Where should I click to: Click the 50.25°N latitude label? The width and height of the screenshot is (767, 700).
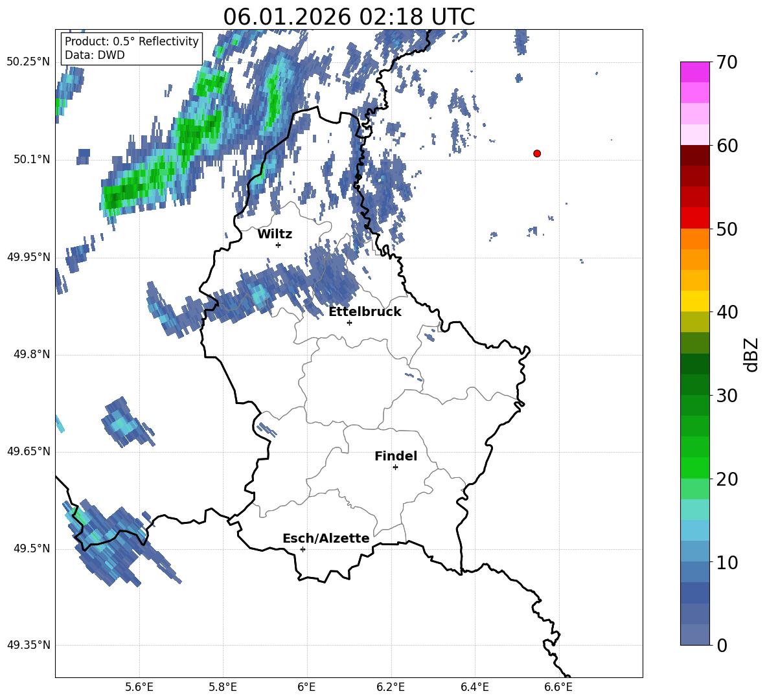point(29,62)
